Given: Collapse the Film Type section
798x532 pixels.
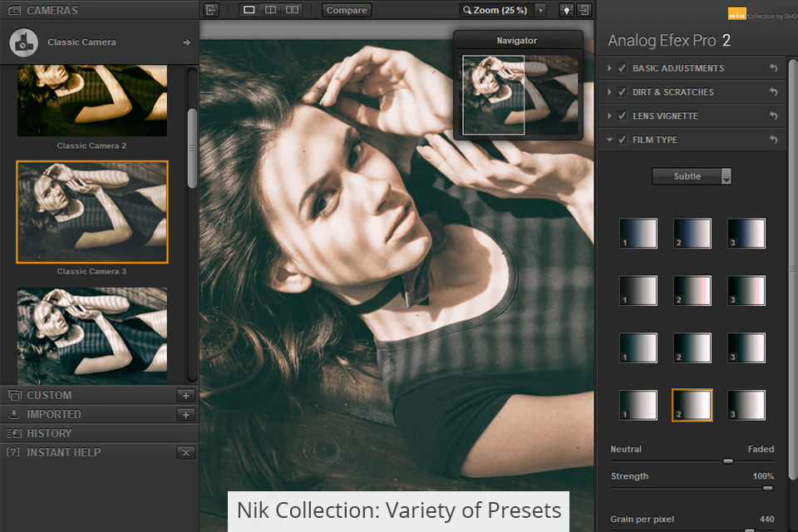Looking at the screenshot, I should (609, 140).
